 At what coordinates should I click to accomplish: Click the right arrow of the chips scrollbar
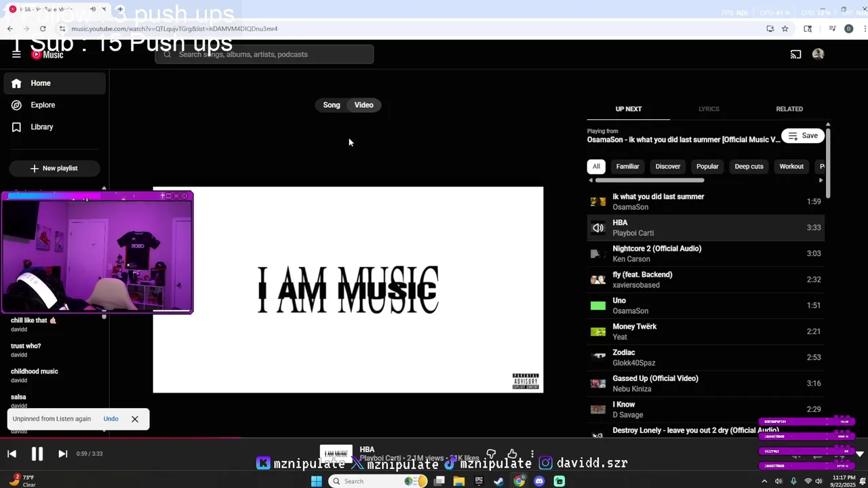coord(821,180)
